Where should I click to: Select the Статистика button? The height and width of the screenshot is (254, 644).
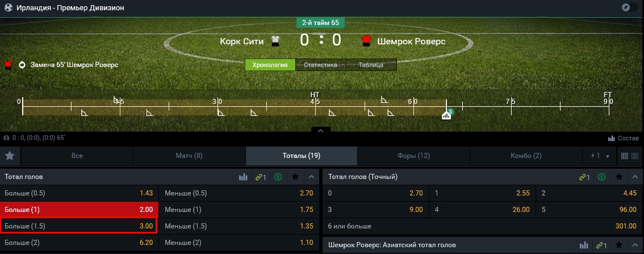pyautogui.click(x=320, y=65)
